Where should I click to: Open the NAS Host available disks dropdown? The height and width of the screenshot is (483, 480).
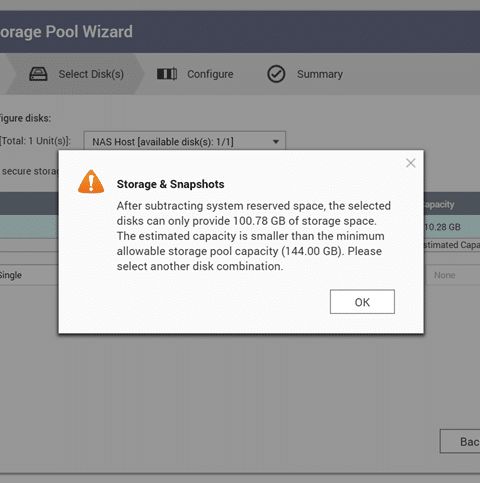click(x=185, y=142)
